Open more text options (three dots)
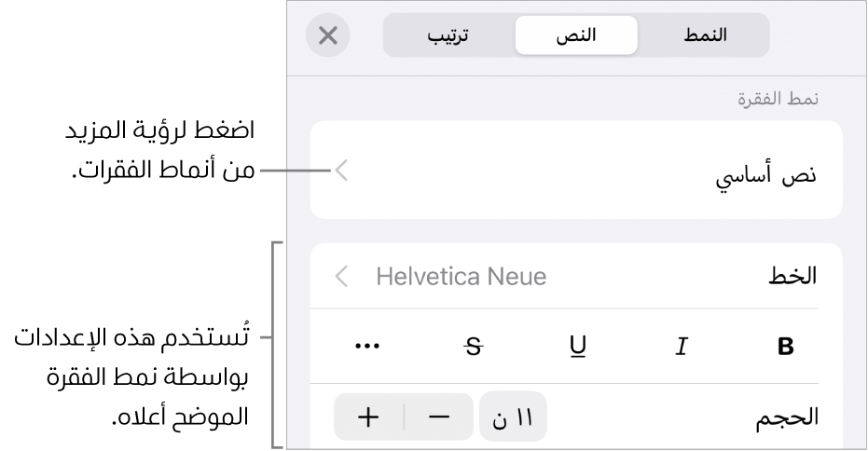 [369, 347]
